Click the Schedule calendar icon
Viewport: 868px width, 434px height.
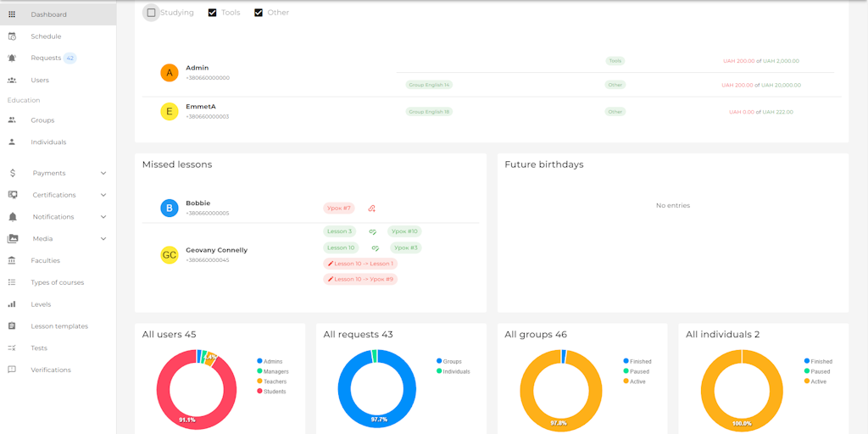12,36
